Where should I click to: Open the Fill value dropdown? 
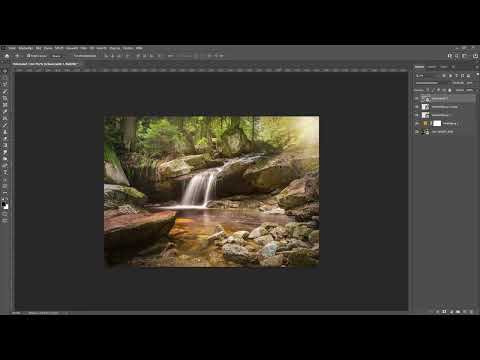470,90
